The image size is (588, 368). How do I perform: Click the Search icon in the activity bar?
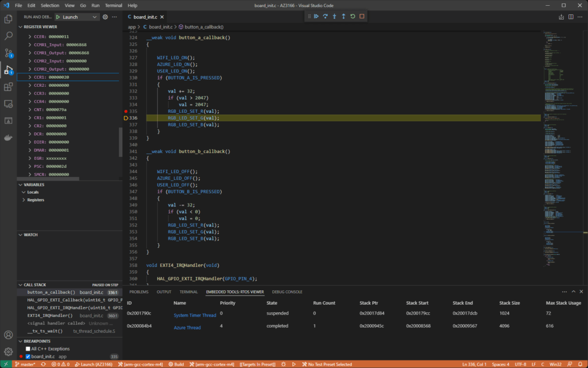[9, 35]
